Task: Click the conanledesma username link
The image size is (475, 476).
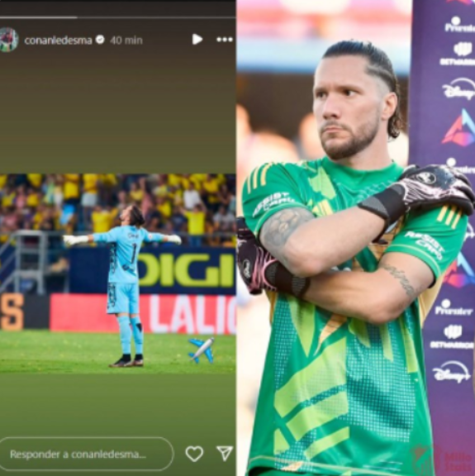Action: 58,40
